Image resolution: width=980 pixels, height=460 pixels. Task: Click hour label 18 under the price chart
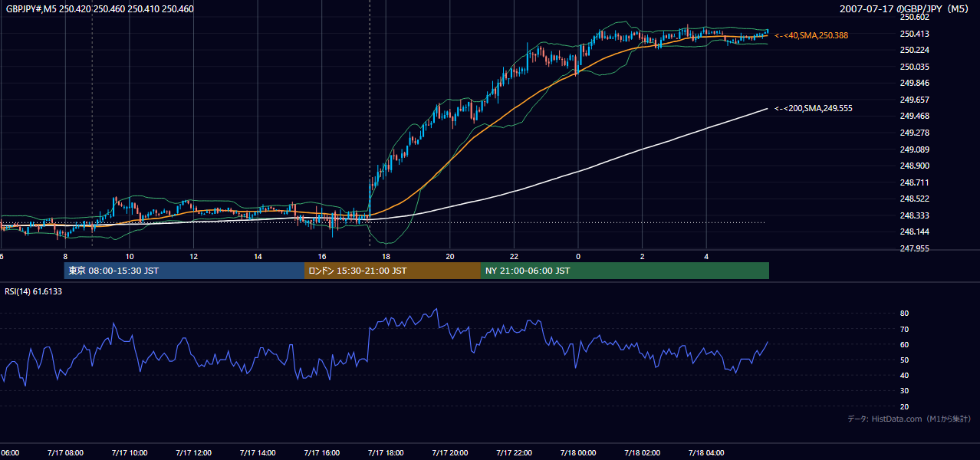coord(386,256)
